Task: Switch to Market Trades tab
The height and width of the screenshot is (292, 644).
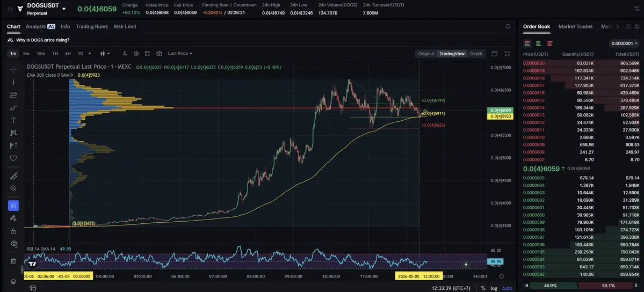Action: [575, 26]
